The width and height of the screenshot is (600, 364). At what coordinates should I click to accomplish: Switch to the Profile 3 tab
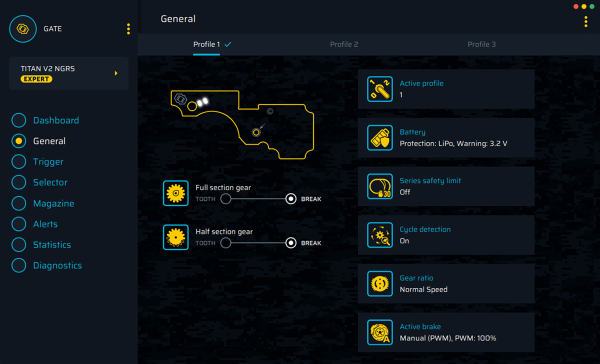pyautogui.click(x=481, y=44)
